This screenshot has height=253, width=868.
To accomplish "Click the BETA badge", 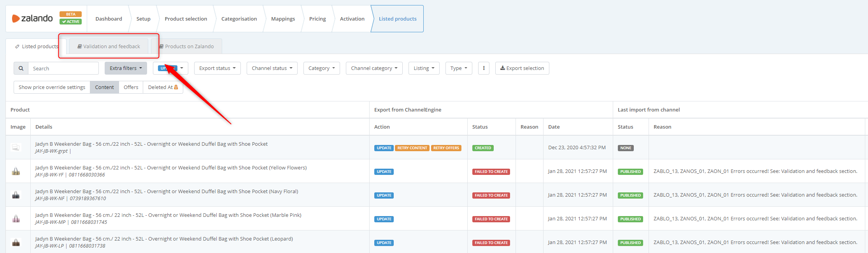I will pos(71,14).
